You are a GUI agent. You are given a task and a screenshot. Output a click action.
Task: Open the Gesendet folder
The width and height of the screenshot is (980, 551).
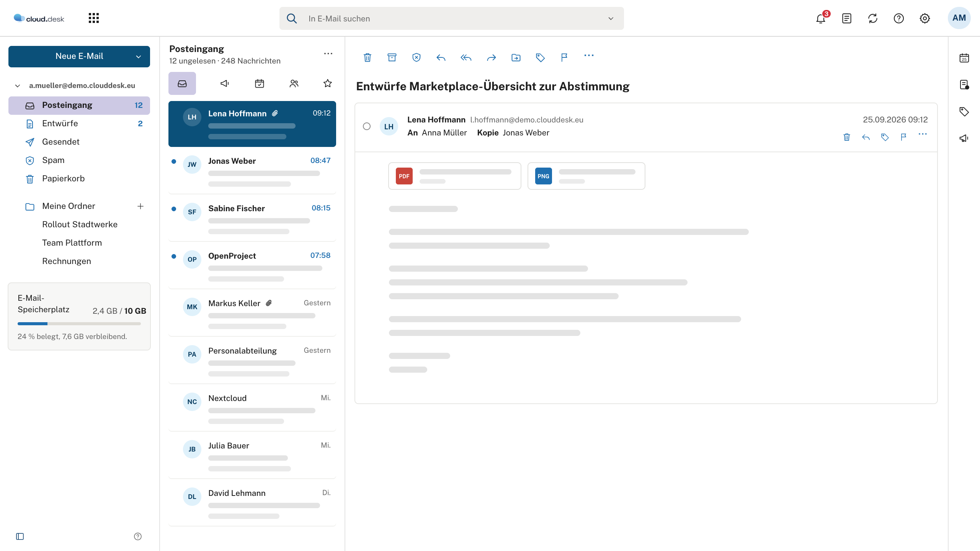[x=79, y=142]
